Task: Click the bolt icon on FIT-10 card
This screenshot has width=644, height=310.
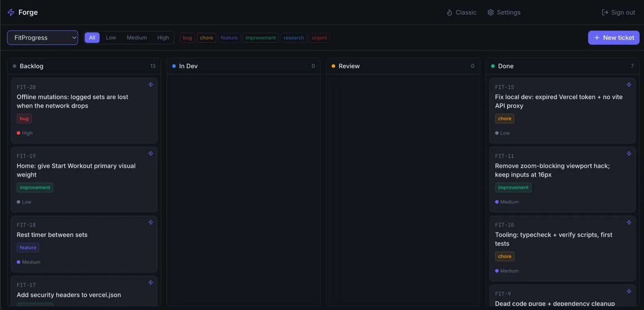Action: click(x=629, y=223)
